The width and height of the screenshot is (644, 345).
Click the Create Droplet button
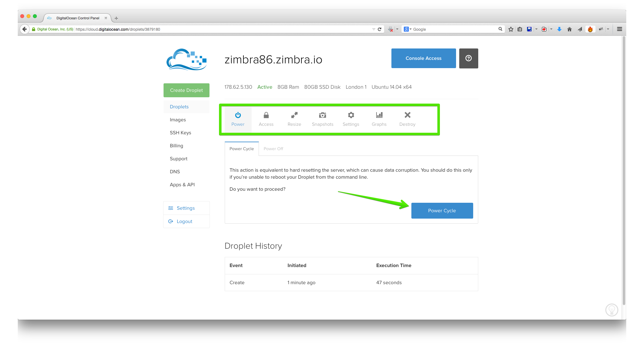pyautogui.click(x=186, y=90)
